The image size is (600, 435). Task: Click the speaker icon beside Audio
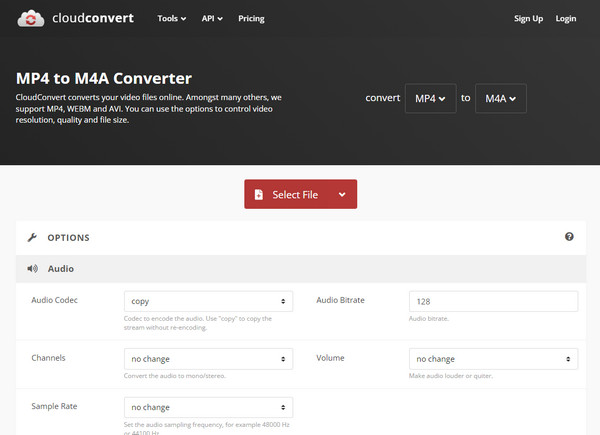[33, 269]
